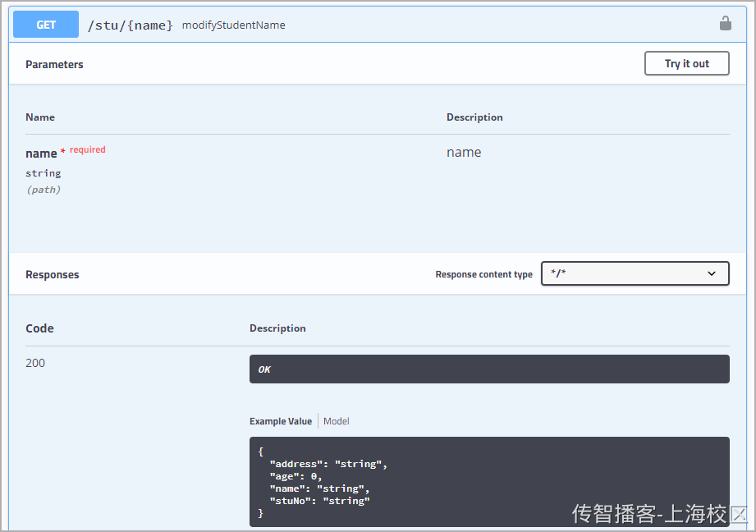Click the OK response description box
This screenshot has width=756, height=532.
[489, 369]
